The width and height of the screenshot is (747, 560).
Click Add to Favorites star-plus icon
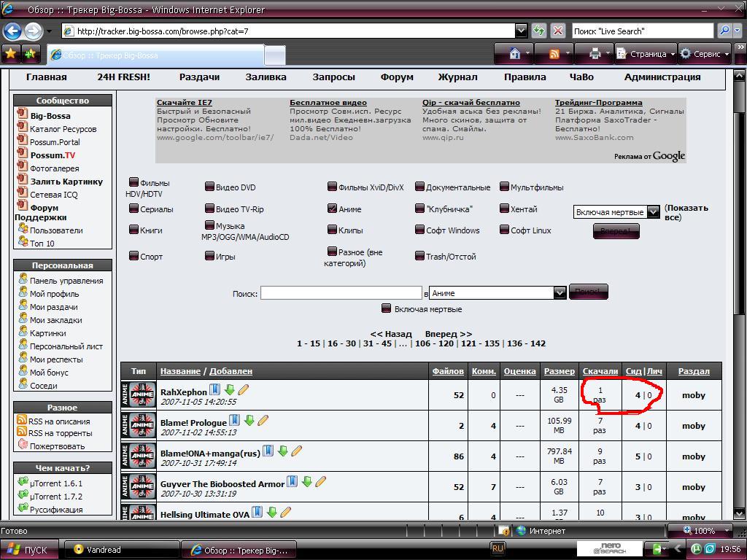point(31,54)
